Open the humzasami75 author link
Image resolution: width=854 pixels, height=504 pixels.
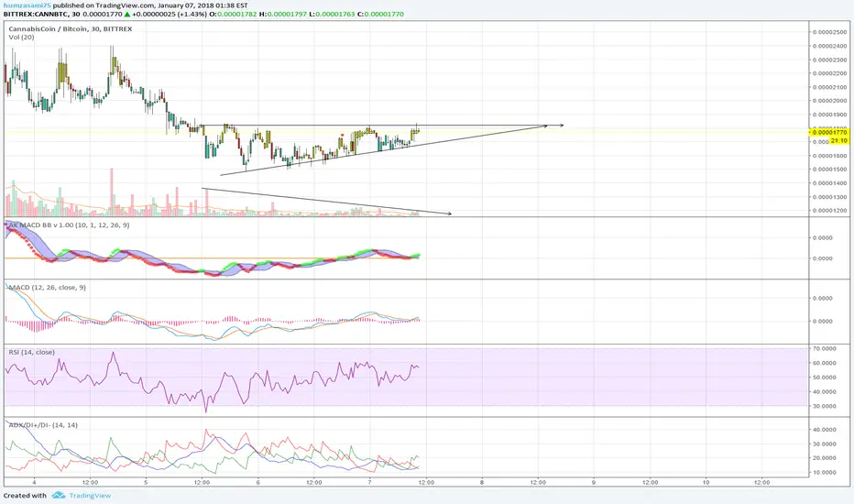27,5
